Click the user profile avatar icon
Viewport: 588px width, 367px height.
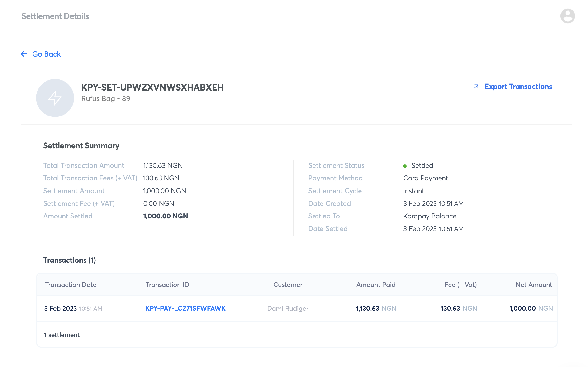click(x=567, y=16)
